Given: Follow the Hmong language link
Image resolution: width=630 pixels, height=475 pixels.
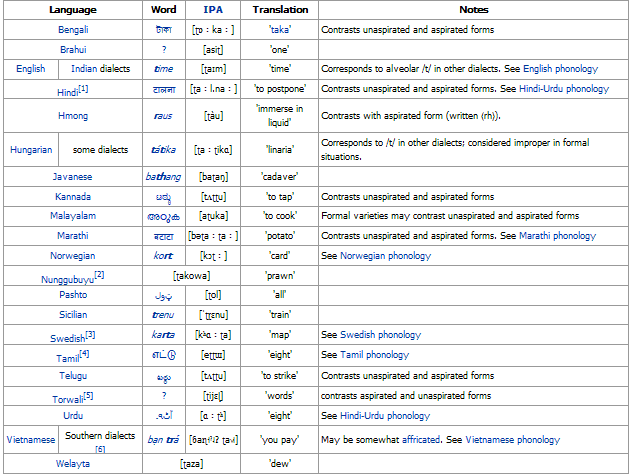Looking at the screenshot, I should pos(73,116).
